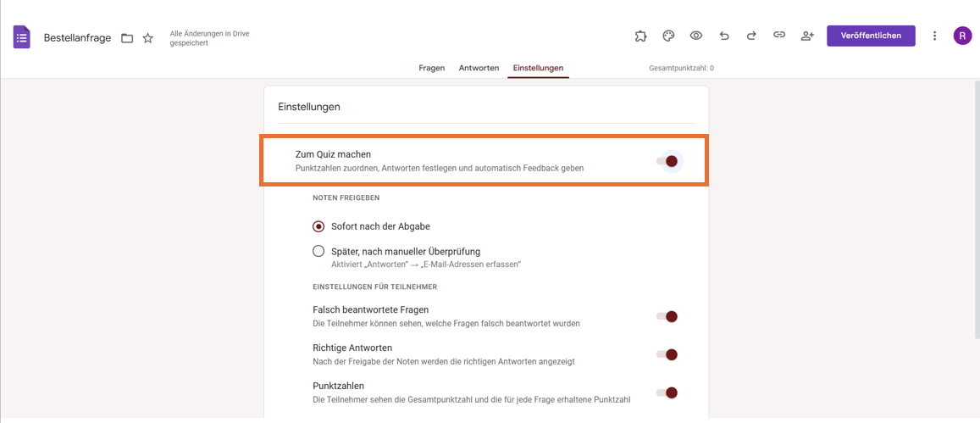The width and height of the screenshot is (980, 423).
Task: Disable Falsch beantwortete Fragen toggle
Action: click(x=667, y=316)
